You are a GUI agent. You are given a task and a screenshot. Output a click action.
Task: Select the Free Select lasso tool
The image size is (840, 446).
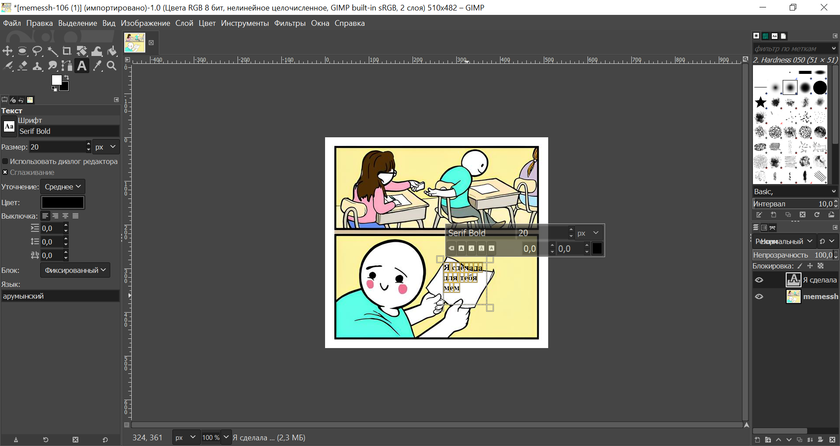[38, 51]
